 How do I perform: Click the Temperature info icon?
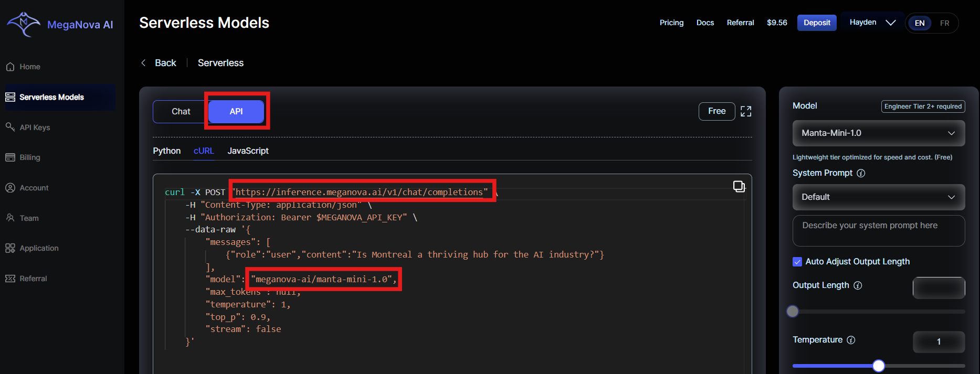pos(851,340)
